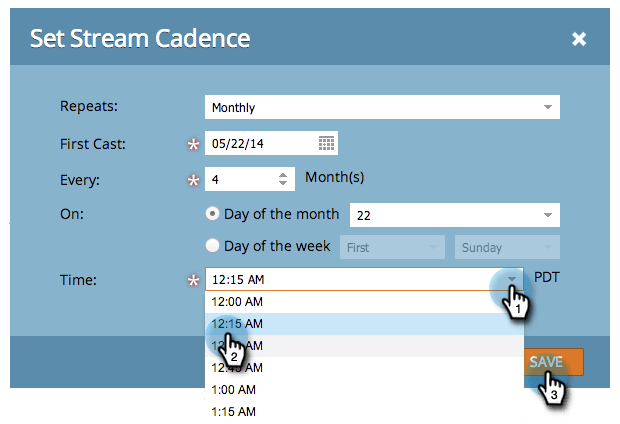
Task: Click the Time text field
Action: 350,280
